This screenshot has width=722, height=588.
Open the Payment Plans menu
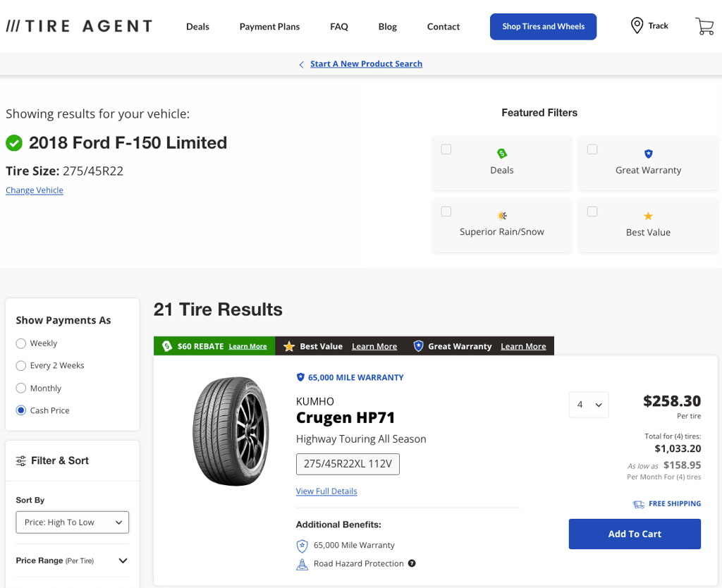pos(269,26)
